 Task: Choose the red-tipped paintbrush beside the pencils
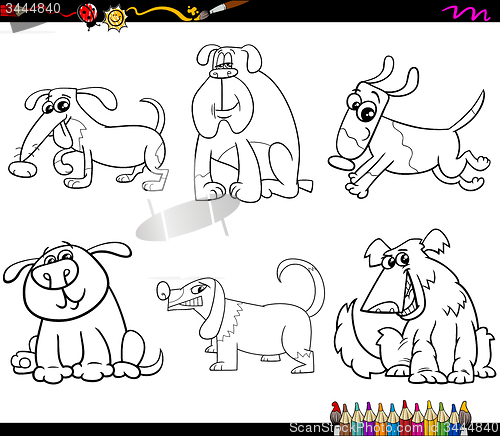click(335, 417)
